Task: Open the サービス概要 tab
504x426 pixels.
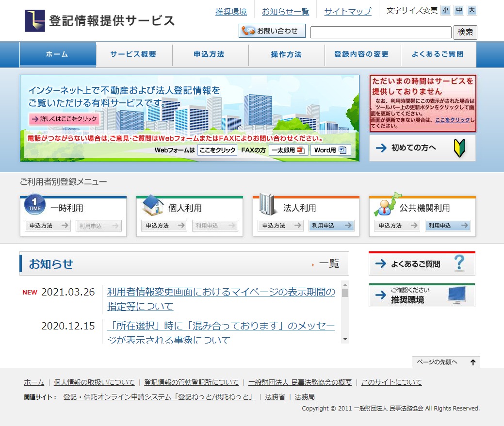Action: [x=133, y=55]
